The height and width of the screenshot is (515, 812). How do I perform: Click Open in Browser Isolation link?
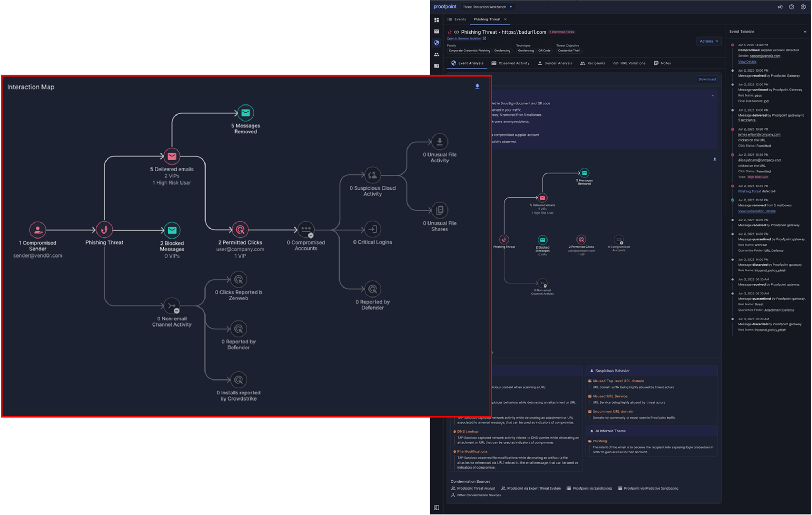tap(464, 38)
